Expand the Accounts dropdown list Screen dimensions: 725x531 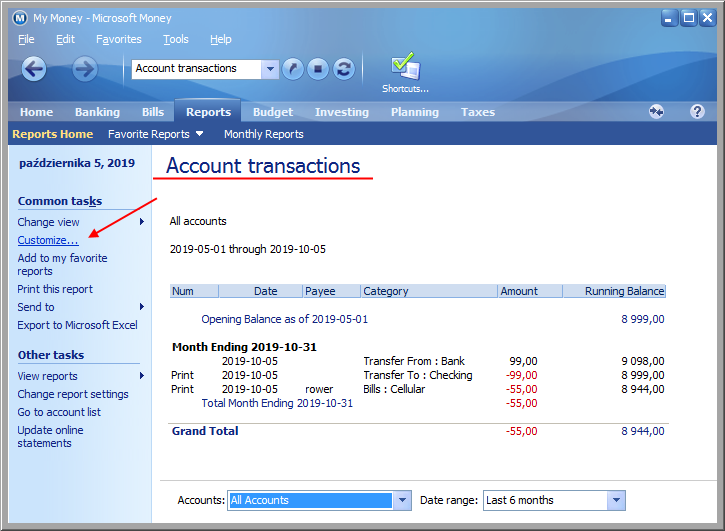point(402,500)
